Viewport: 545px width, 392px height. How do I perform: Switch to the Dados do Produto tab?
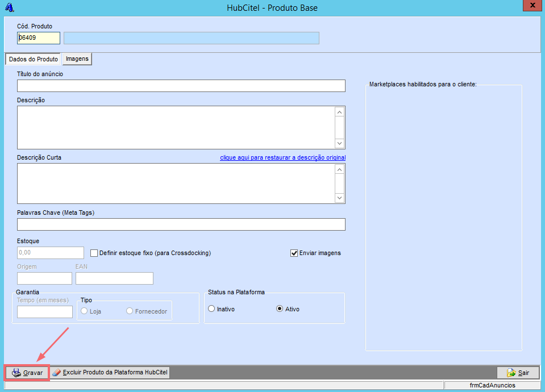(x=33, y=59)
